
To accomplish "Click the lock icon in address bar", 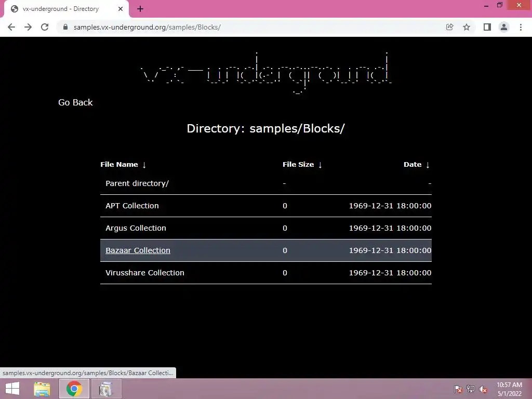I will click(65, 27).
